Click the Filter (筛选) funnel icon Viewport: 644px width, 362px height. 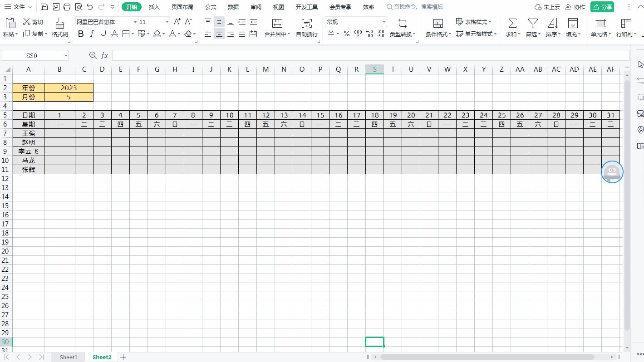[x=533, y=23]
